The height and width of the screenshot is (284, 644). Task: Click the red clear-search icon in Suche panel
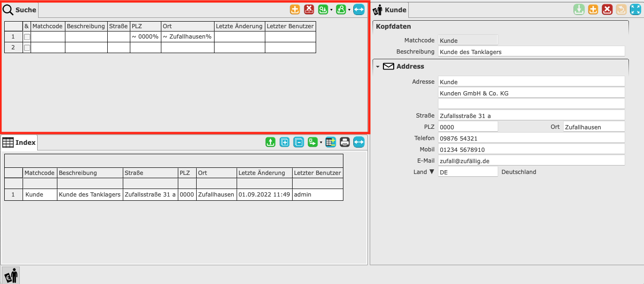(x=309, y=9)
